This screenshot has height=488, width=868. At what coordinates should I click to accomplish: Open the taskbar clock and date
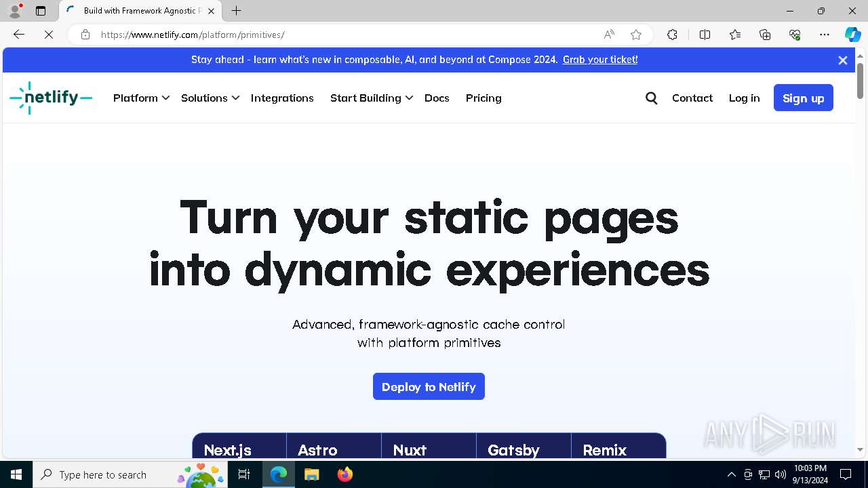pyautogui.click(x=810, y=474)
